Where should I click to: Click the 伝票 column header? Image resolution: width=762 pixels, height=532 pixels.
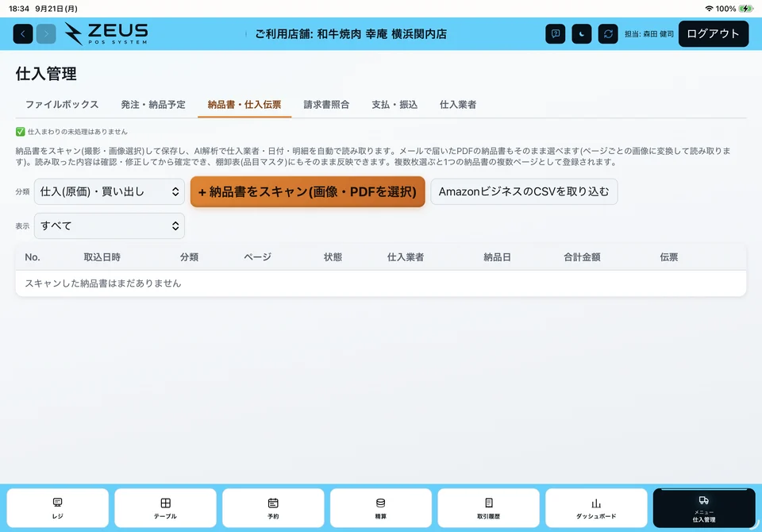pos(668,257)
